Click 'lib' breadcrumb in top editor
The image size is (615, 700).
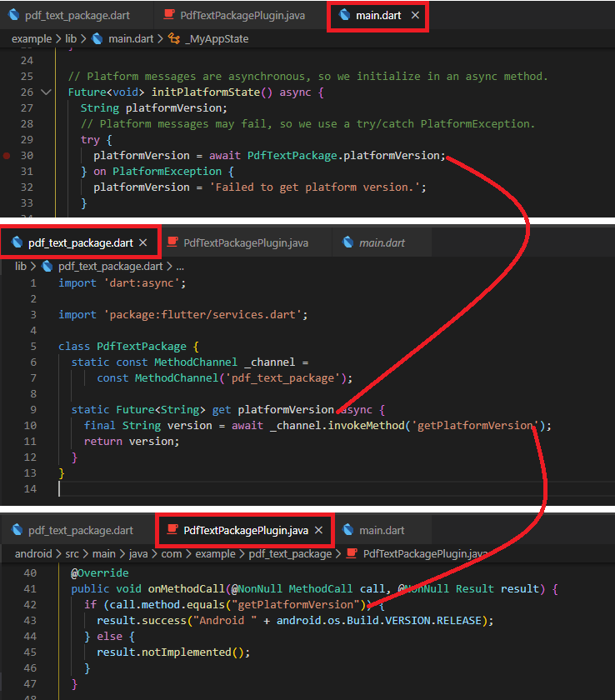71,39
